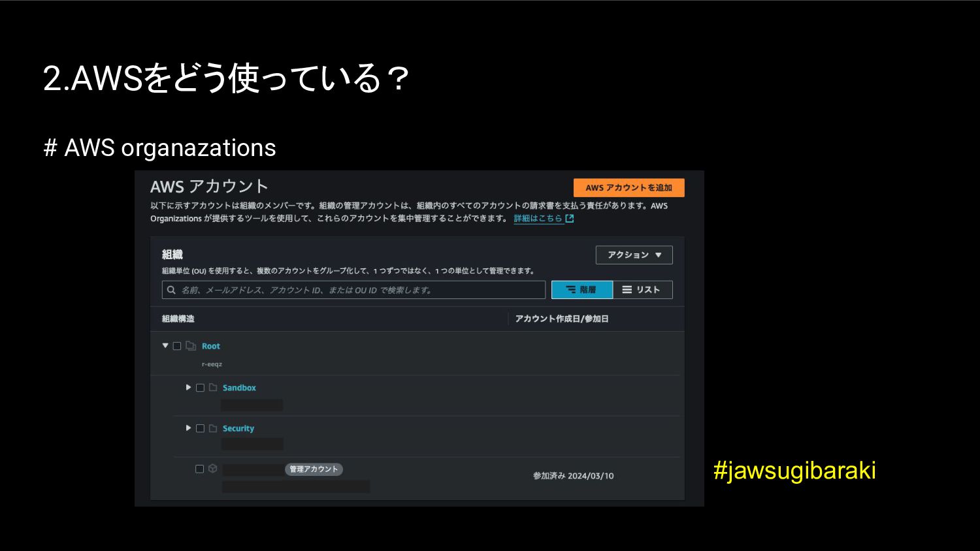Click the r-eeqz root ID text
Viewport: 980px width, 551px height.
coord(212,364)
